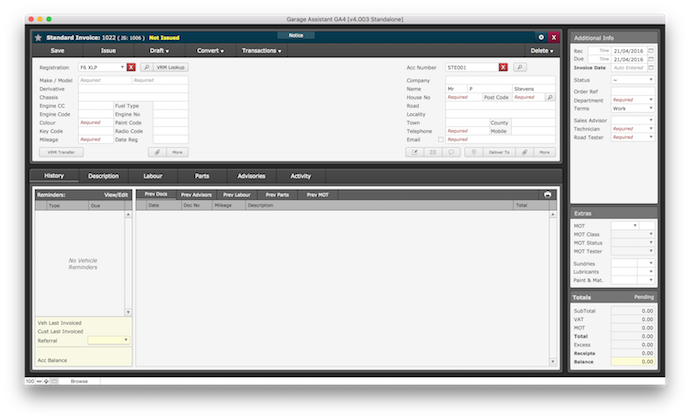Click the star icon beside Standard Invoice

coord(38,37)
